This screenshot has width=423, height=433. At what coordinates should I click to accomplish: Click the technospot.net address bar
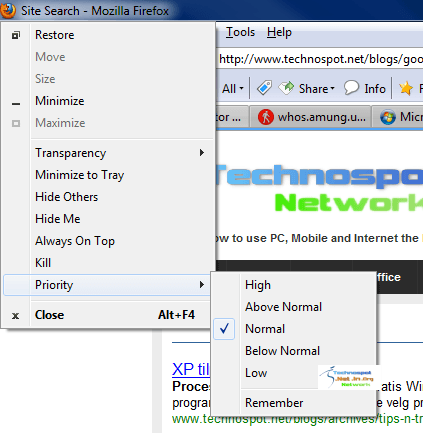point(320,59)
